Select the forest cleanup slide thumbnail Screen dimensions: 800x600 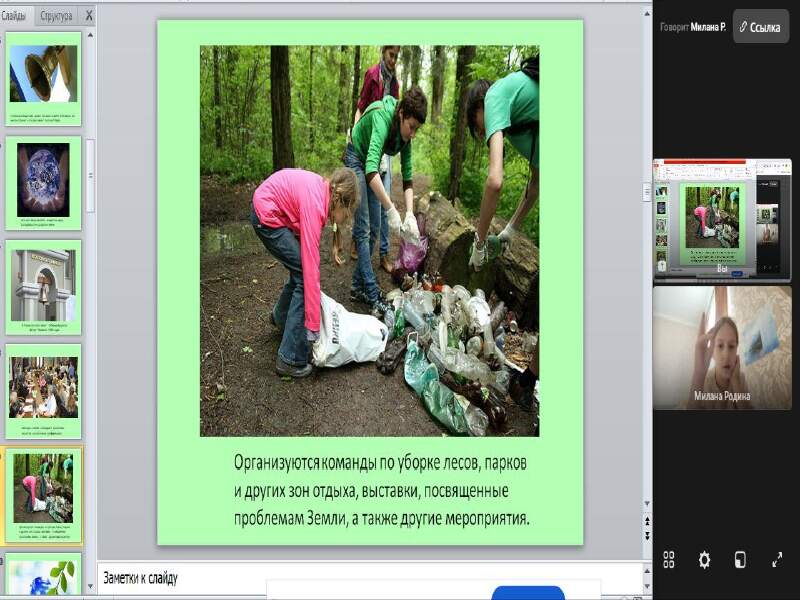coord(43,496)
